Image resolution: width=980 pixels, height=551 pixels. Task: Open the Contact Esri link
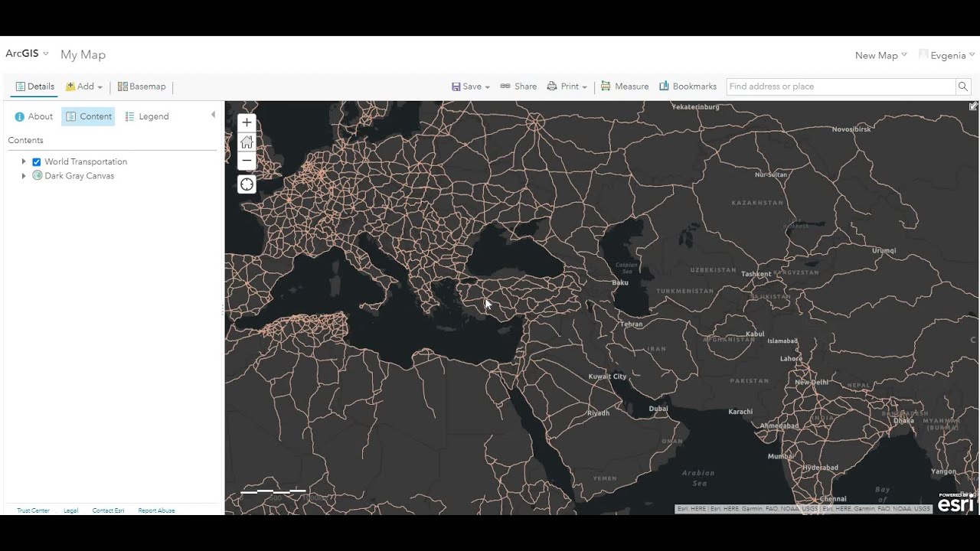[x=108, y=510]
